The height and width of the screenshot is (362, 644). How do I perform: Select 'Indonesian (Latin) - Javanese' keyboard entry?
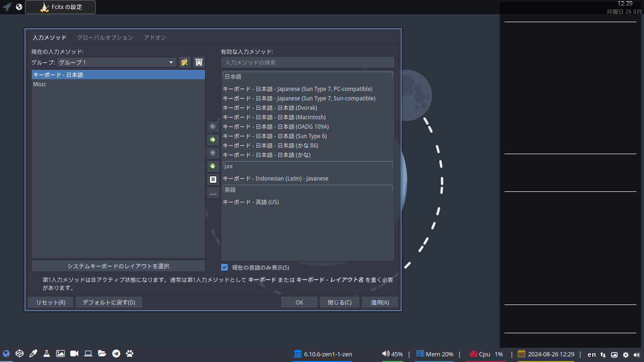308,178
